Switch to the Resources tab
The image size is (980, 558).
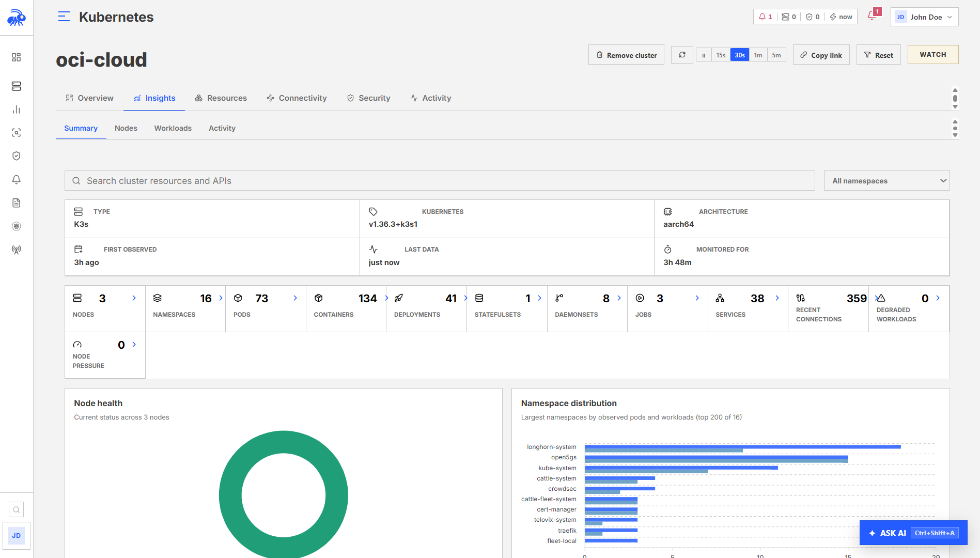(221, 98)
